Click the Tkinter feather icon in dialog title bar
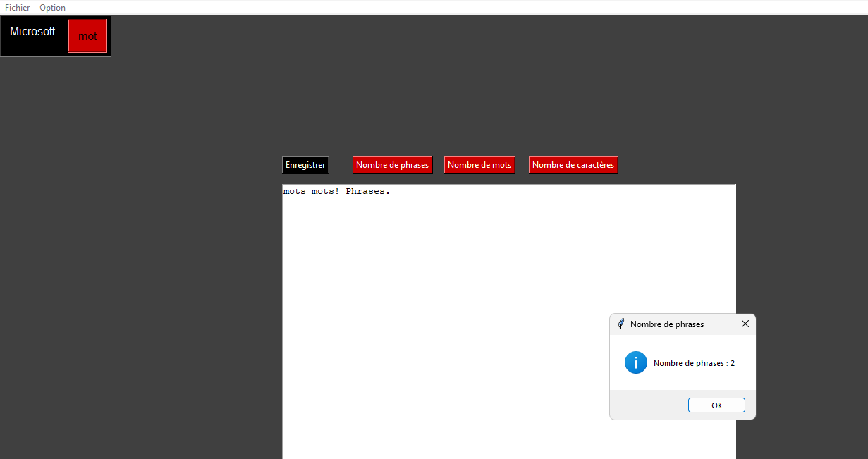The width and height of the screenshot is (868, 459). point(621,324)
